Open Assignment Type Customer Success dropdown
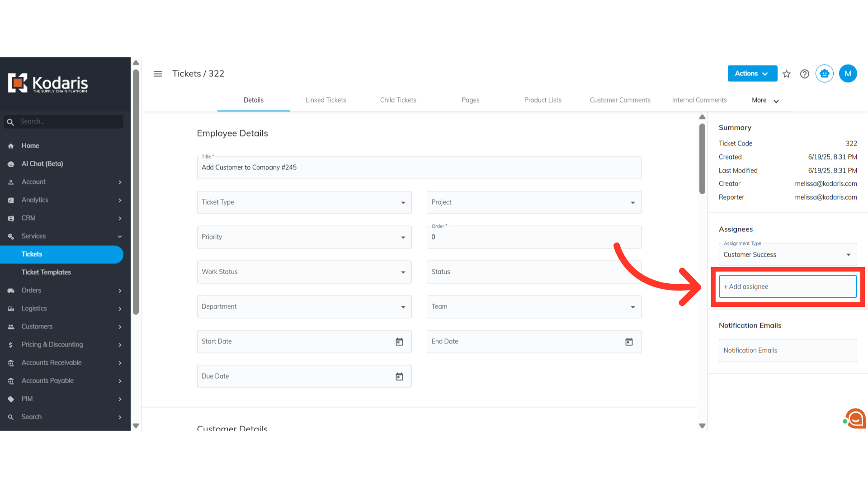868x488 pixels. click(848, 255)
